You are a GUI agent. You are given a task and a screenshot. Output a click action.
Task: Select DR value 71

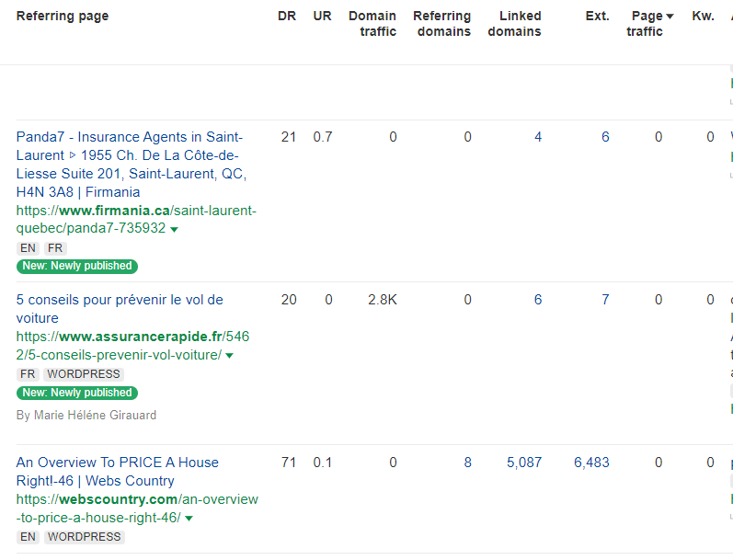pyautogui.click(x=289, y=463)
